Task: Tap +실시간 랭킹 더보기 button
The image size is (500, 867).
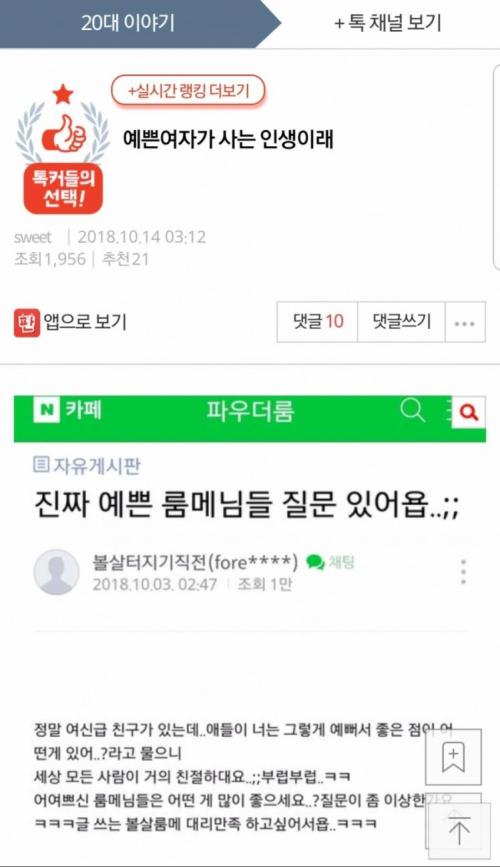Action: 188,91
